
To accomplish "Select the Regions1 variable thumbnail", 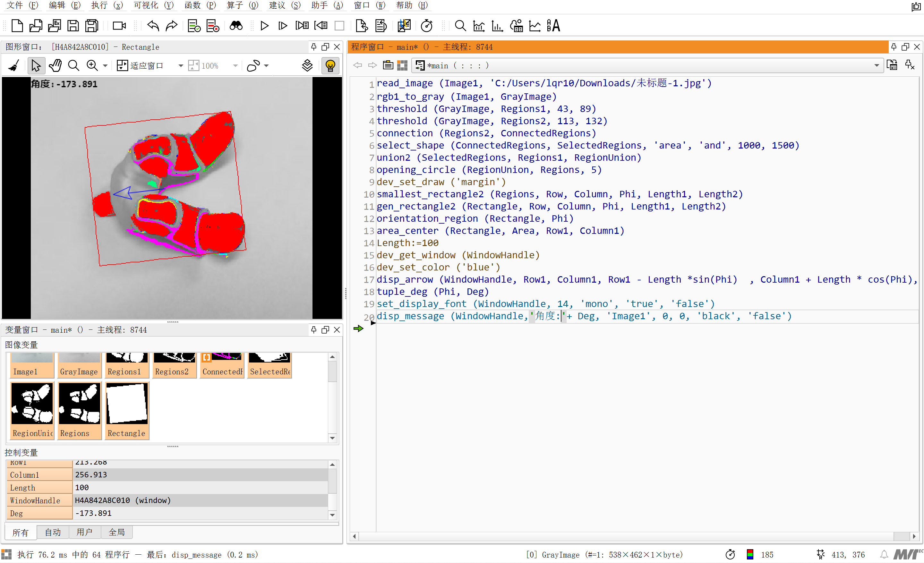I will click(127, 365).
